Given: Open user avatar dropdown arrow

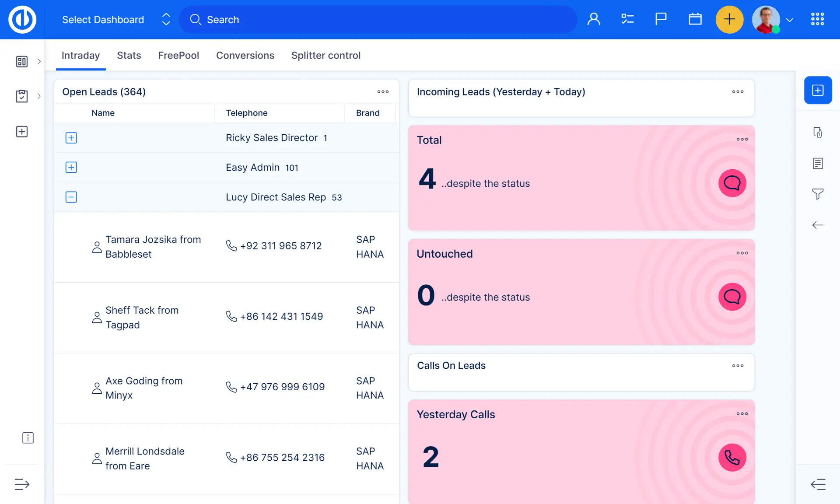Looking at the screenshot, I should point(789,20).
